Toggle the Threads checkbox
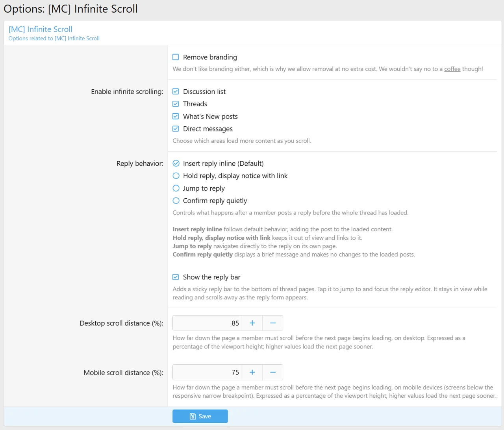 [x=176, y=104]
